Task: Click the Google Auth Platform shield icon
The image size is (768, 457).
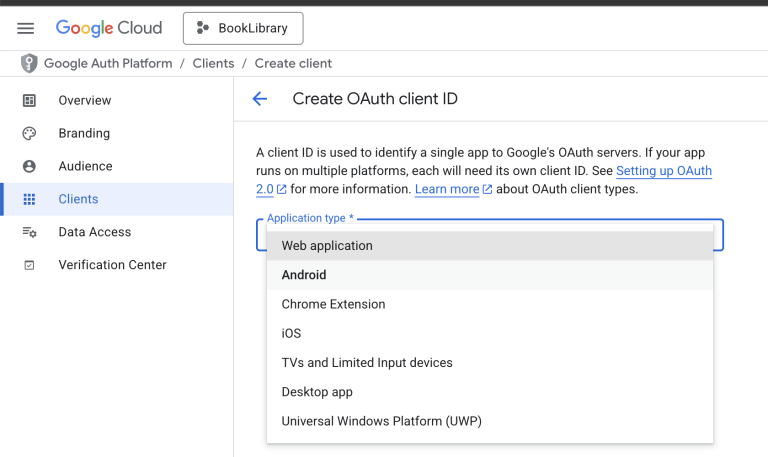Action: click(30, 63)
